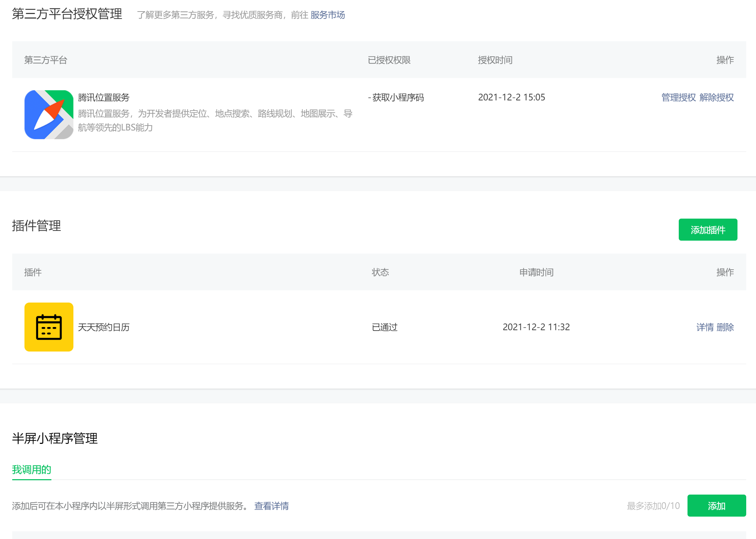Open 详情 for 天天预约日历 plugin
The width and height of the screenshot is (756, 539).
(x=705, y=327)
